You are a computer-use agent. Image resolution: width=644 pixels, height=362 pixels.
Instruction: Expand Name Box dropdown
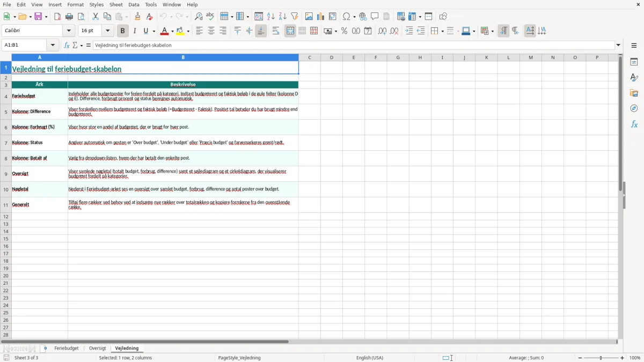point(53,46)
